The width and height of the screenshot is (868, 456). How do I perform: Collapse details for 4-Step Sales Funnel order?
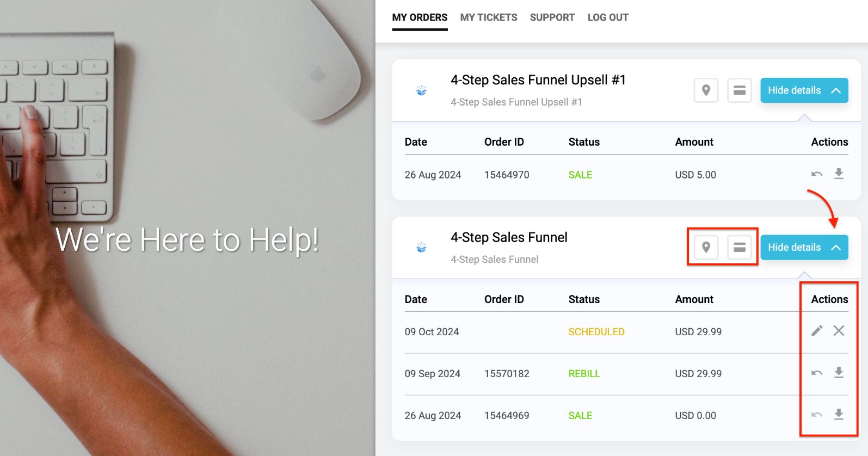[804, 247]
